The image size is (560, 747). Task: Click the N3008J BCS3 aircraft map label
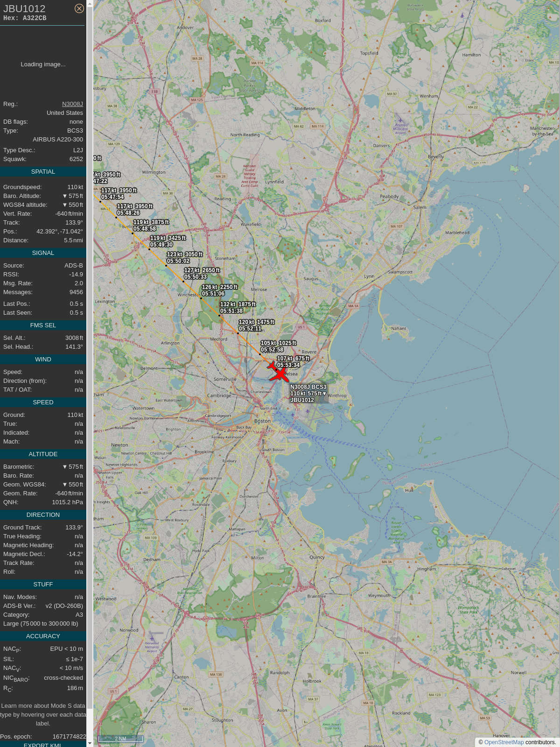coord(308,393)
